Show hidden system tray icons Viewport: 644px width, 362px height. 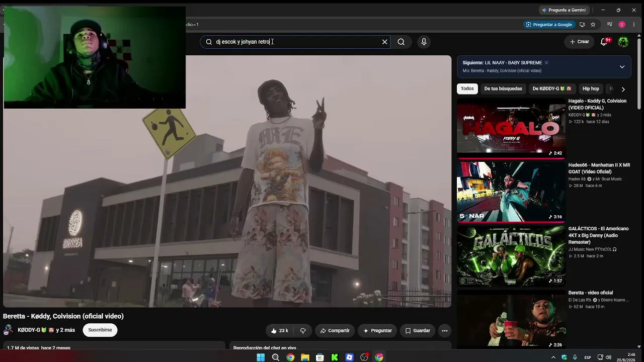pyautogui.click(x=553, y=357)
